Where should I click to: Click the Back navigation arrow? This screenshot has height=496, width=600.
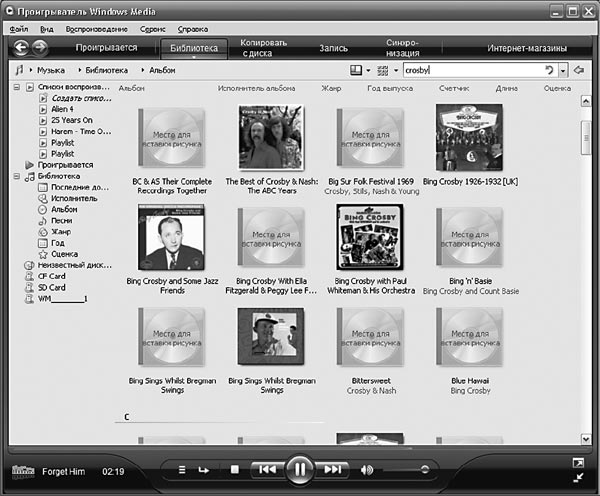click(21, 48)
